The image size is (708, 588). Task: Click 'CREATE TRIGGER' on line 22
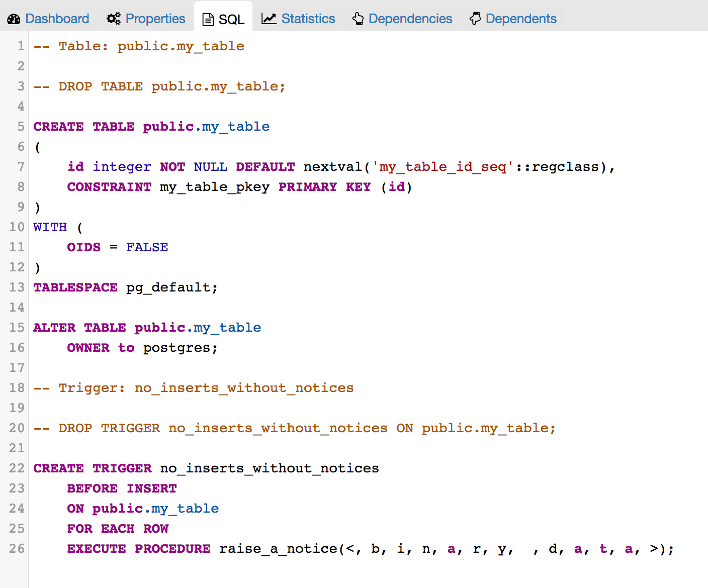point(93,468)
